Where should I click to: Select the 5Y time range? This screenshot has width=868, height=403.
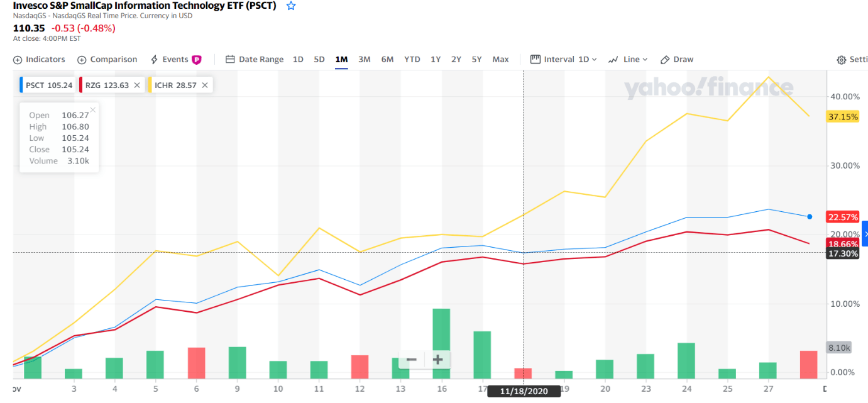click(x=477, y=60)
